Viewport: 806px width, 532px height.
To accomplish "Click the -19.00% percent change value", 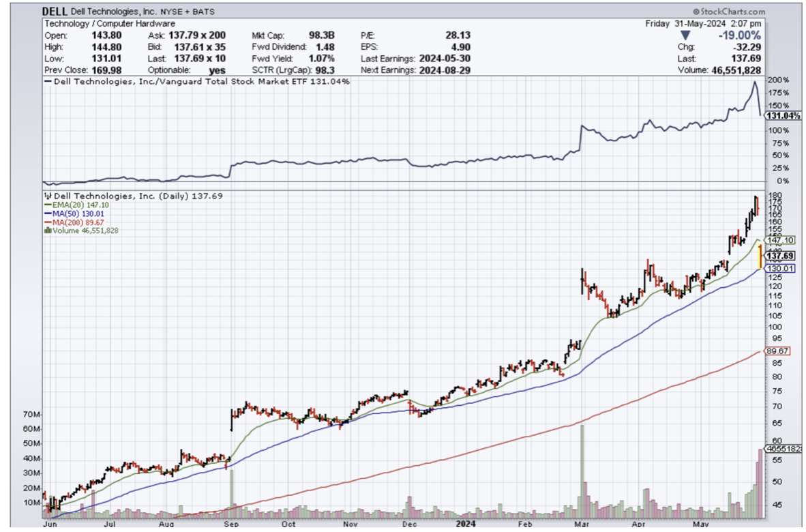I will [x=738, y=35].
